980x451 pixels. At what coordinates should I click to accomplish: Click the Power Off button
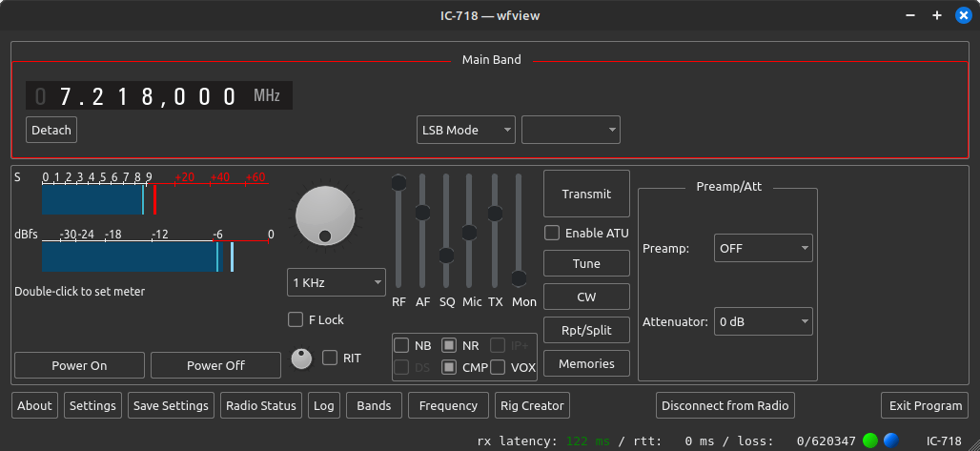(215, 365)
